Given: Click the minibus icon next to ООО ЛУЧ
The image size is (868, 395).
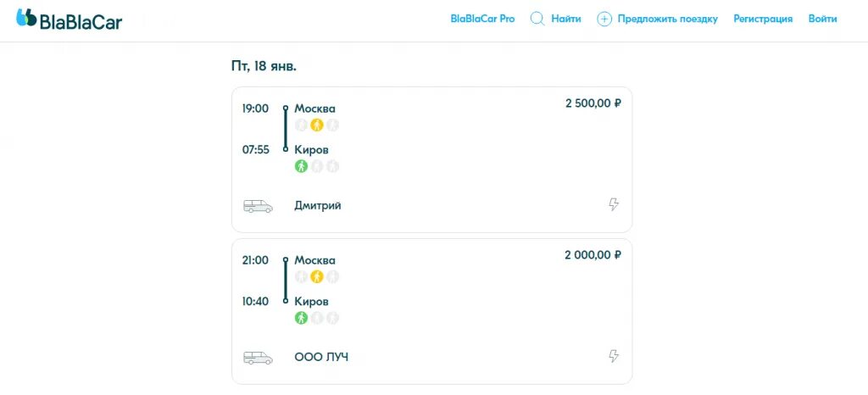Looking at the screenshot, I should [x=258, y=358].
